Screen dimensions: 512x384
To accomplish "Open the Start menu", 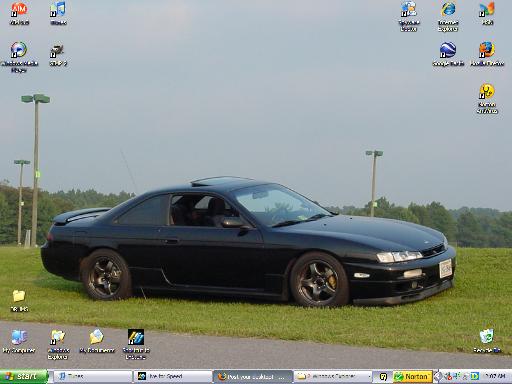I will (24, 377).
